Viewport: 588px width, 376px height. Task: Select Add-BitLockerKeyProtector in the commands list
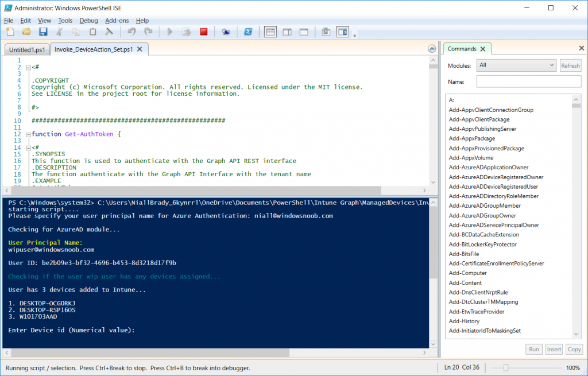[x=482, y=245]
